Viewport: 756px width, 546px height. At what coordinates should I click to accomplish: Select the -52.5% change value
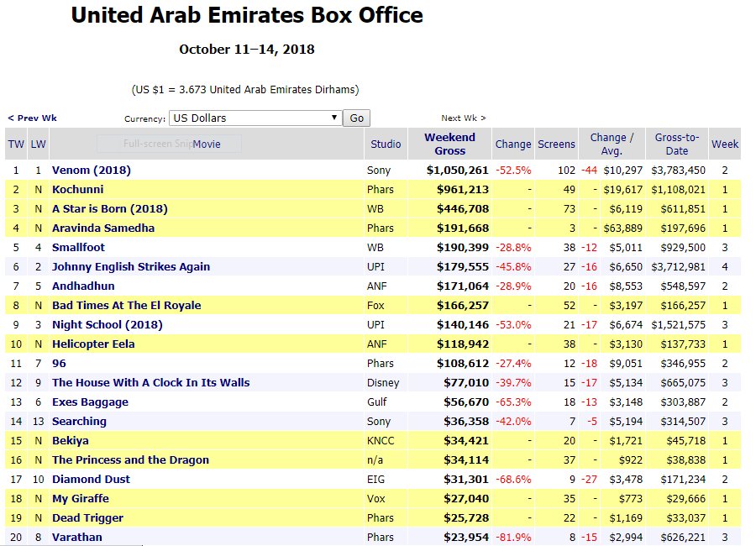point(513,171)
